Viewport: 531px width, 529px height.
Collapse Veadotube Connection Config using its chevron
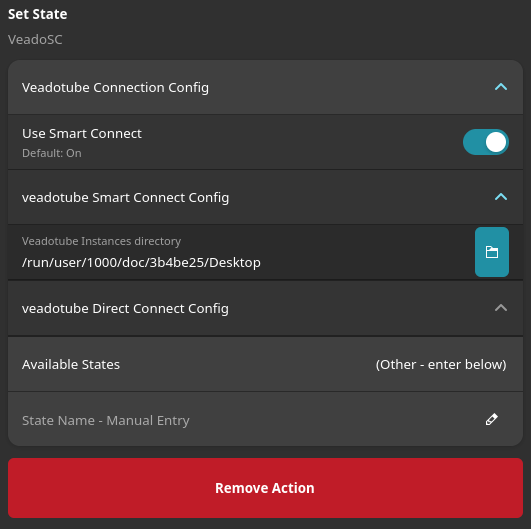tap(501, 87)
